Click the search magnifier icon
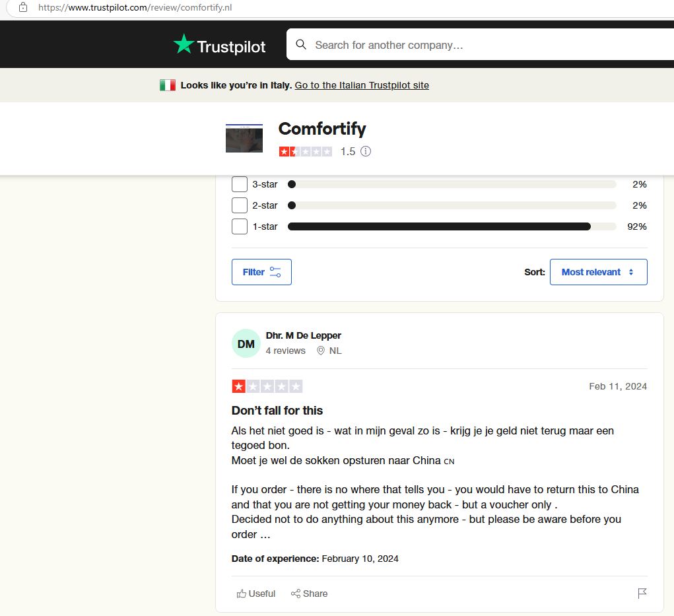Screen dimensions: 674x616 301,45
